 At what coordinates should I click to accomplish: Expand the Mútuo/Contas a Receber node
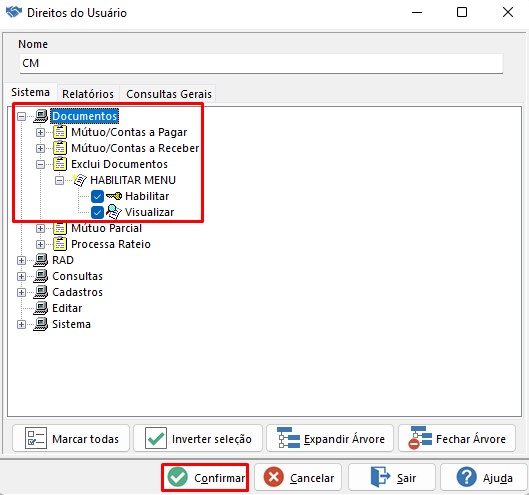(x=40, y=148)
